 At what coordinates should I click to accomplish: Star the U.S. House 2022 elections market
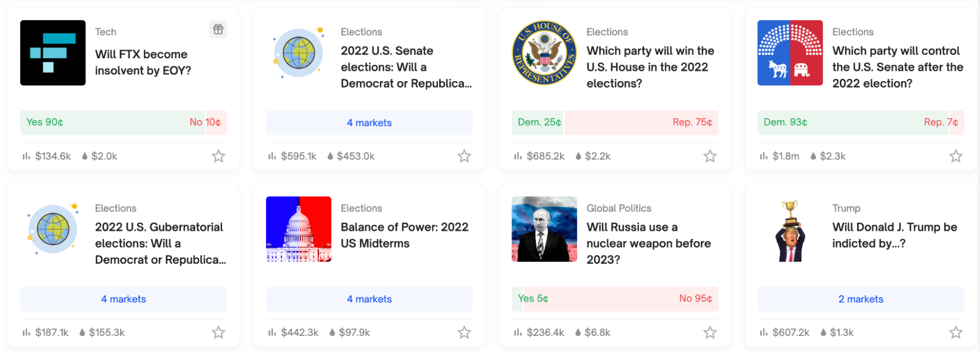click(x=710, y=156)
